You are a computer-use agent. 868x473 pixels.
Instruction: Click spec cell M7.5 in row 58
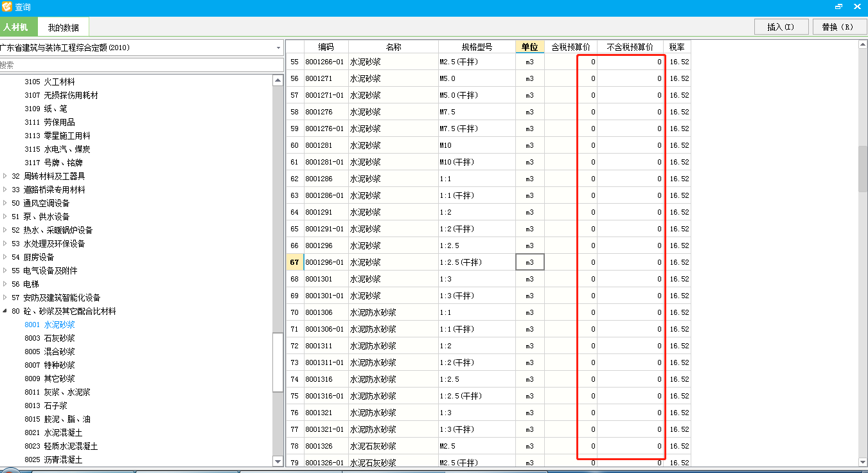point(477,112)
